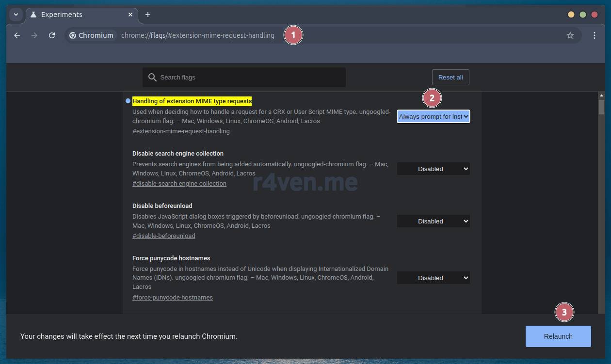The height and width of the screenshot is (364, 611).
Task: Open the tab search chevron button
Action: (x=16, y=15)
